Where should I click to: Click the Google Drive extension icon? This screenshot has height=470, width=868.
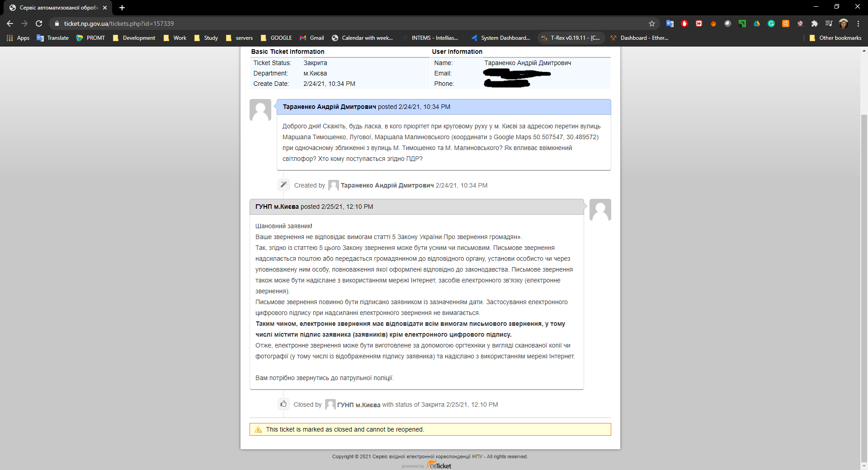tap(757, 23)
